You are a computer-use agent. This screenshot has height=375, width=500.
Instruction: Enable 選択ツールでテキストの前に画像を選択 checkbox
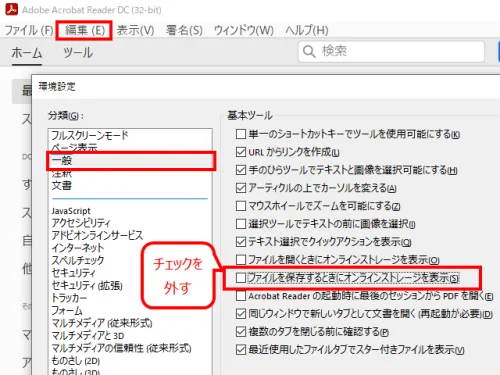coord(241,224)
